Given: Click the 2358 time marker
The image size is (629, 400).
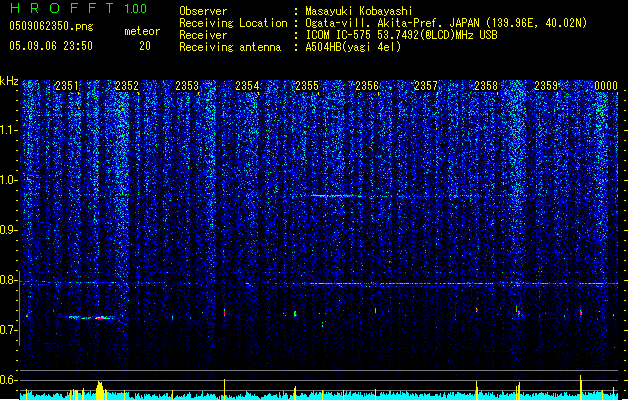Looking at the screenshot, I should [x=486, y=86].
